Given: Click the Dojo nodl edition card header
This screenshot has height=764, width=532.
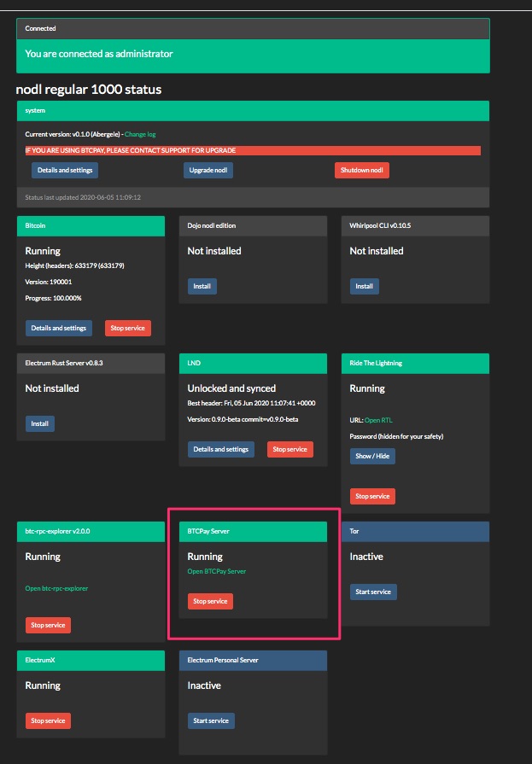Looking at the screenshot, I should [253, 225].
